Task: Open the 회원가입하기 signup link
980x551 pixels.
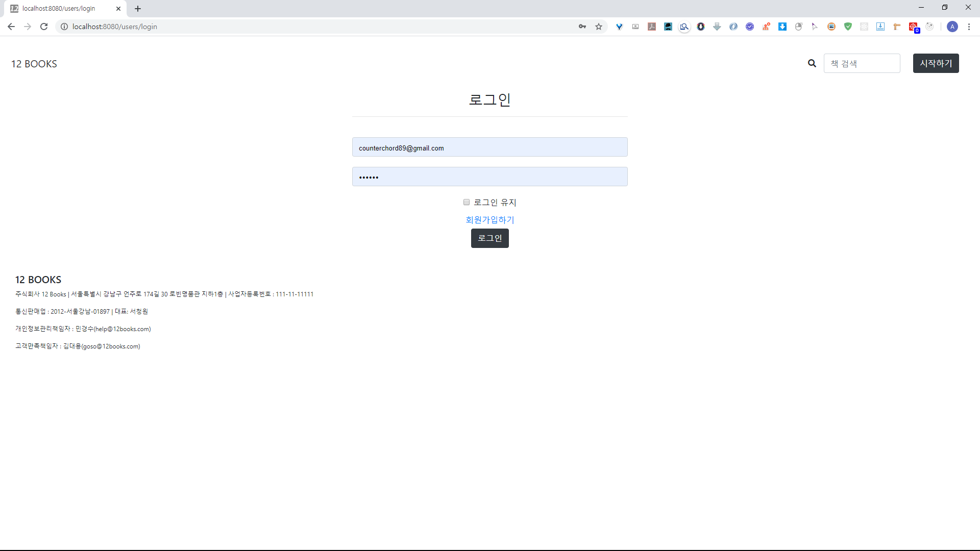Action: [489, 220]
